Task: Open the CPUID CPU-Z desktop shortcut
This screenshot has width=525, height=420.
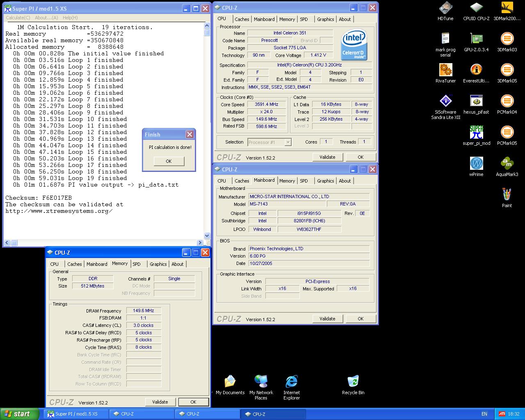Action: (x=476, y=11)
